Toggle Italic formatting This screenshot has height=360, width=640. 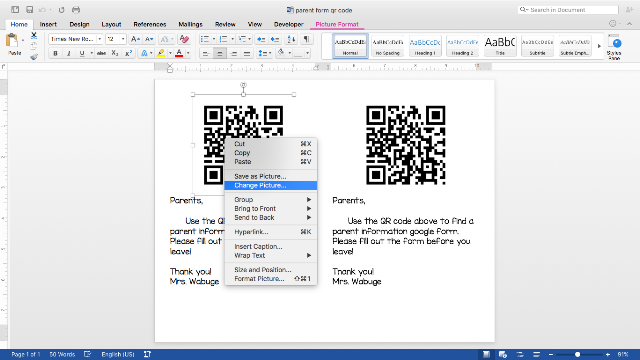(x=69, y=53)
